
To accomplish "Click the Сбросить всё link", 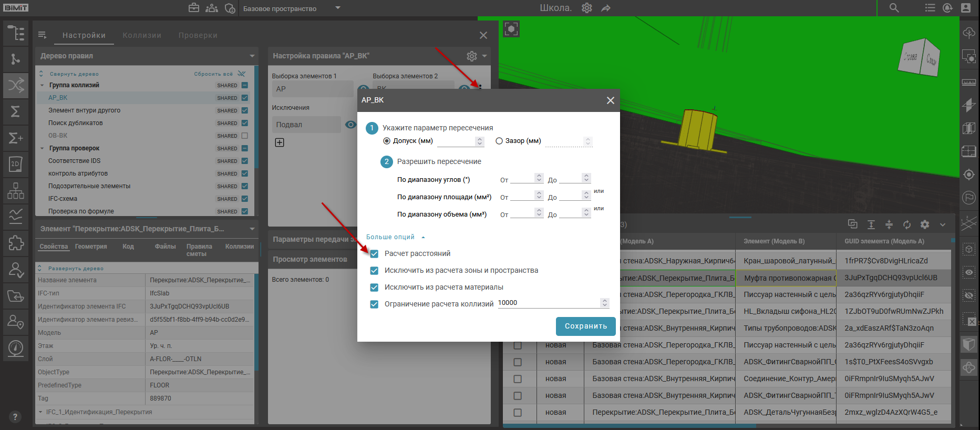I will coord(213,74).
